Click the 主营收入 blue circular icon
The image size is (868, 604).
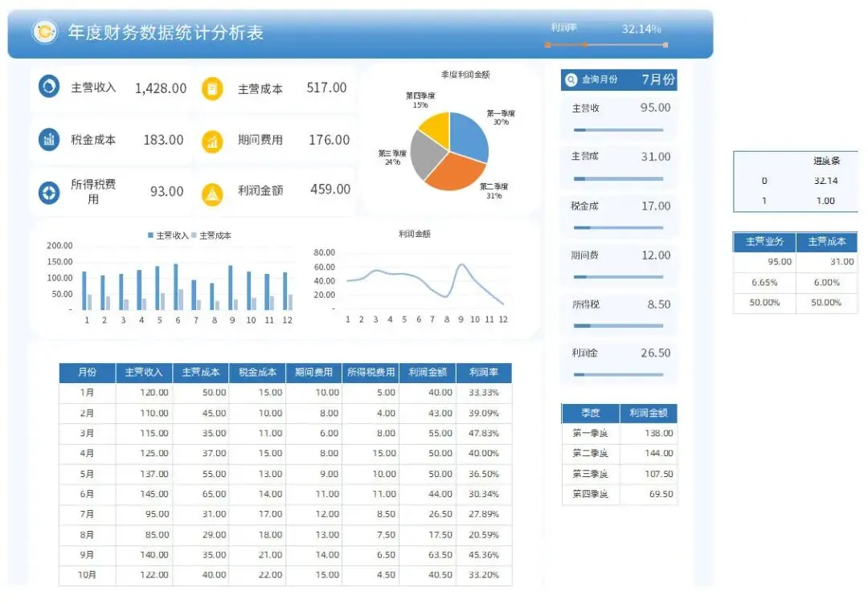[x=49, y=87]
